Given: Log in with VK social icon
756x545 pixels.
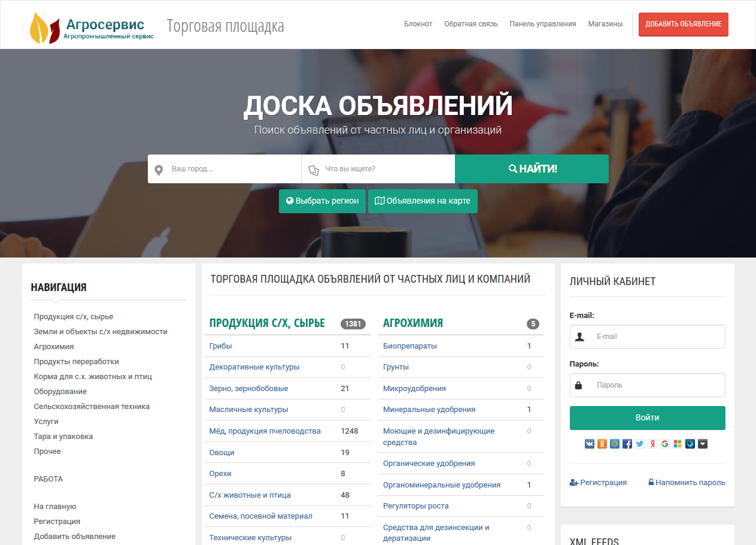Looking at the screenshot, I should pyautogui.click(x=590, y=444).
